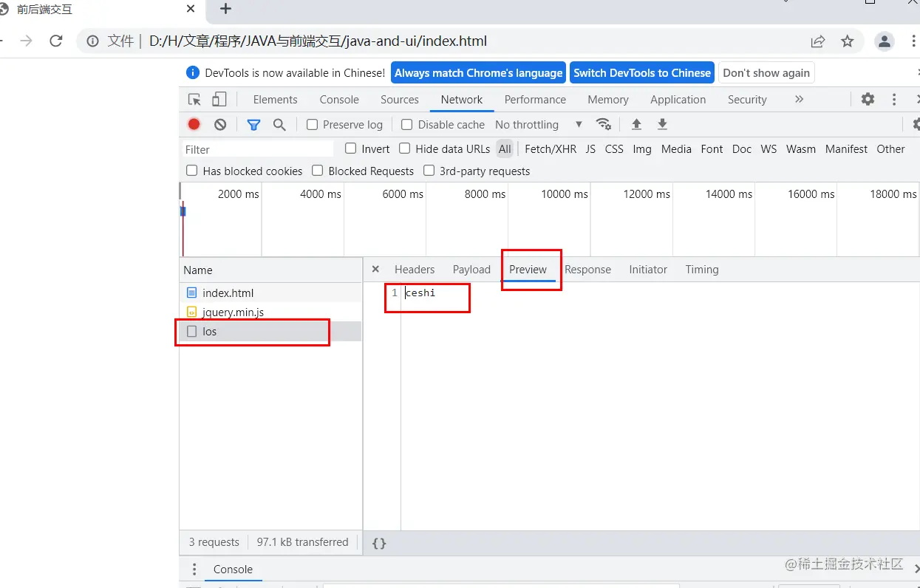Filter requests by WS type
Screen dimensions: 920x588
[769, 149]
